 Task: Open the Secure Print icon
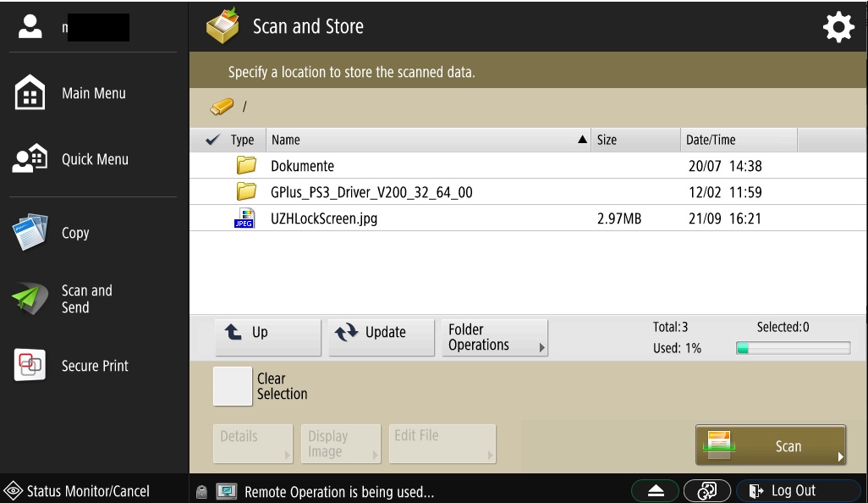click(30, 366)
